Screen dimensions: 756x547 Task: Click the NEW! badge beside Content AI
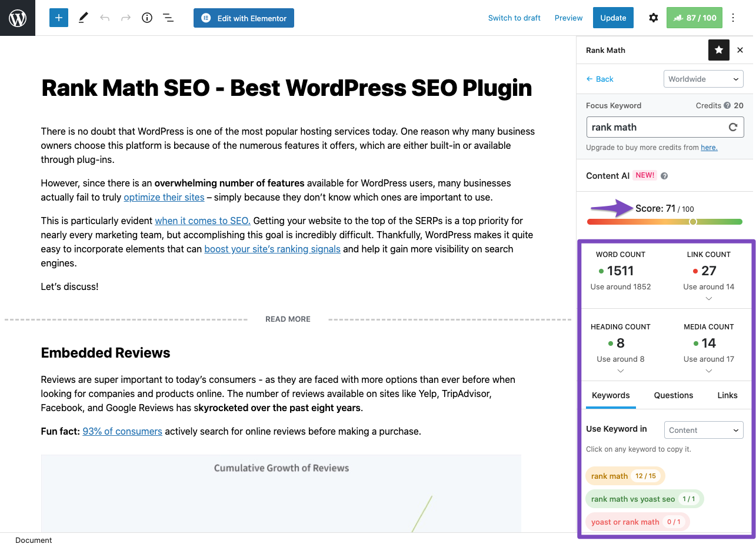tap(645, 175)
